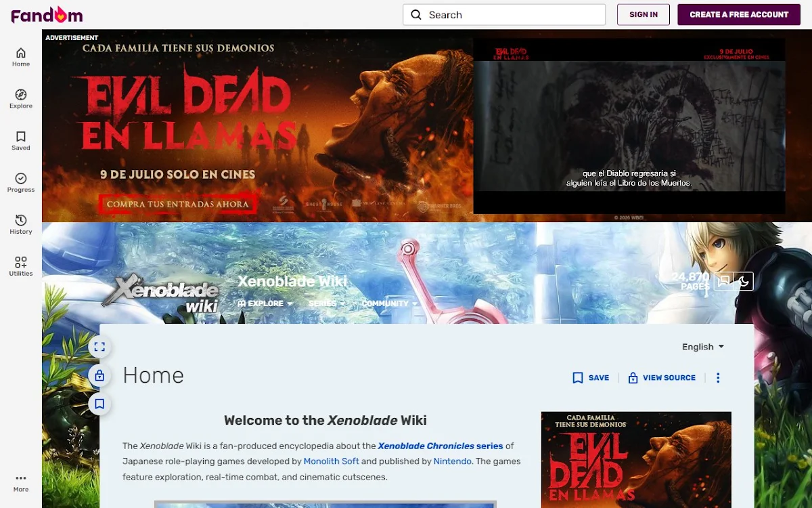Click the expand fullscreen content icon
This screenshot has width=812, height=508.
pyautogui.click(x=99, y=347)
